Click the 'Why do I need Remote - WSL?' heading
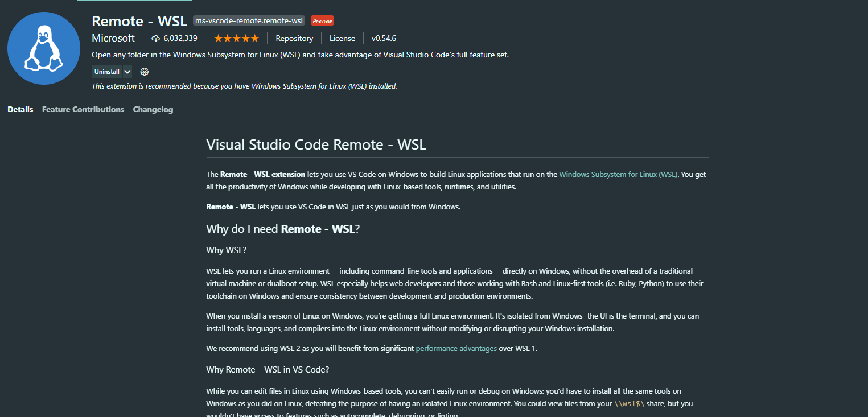Image resolution: width=868 pixels, height=417 pixels. tap(283, 229)
